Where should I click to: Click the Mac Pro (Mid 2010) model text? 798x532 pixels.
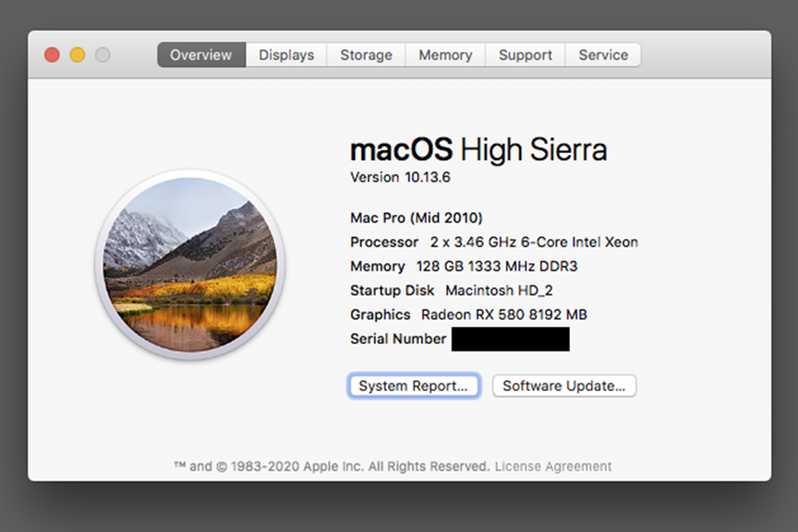pyautogui.click(x=416, y=218)
